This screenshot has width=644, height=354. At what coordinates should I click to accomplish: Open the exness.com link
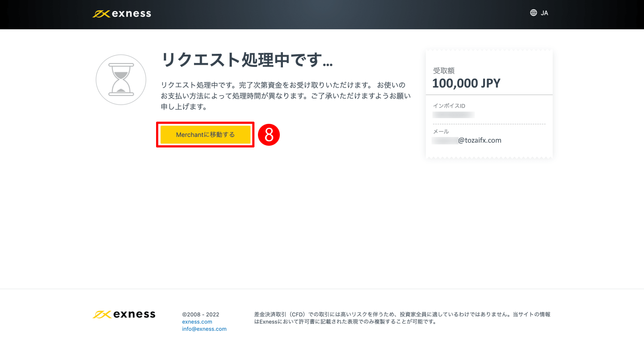(x=197, y=322)
